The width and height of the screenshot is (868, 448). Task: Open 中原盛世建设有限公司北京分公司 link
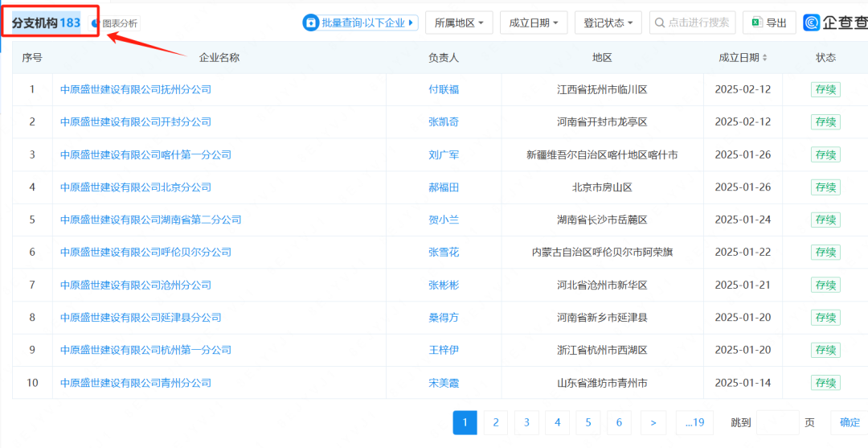point(136,187)
